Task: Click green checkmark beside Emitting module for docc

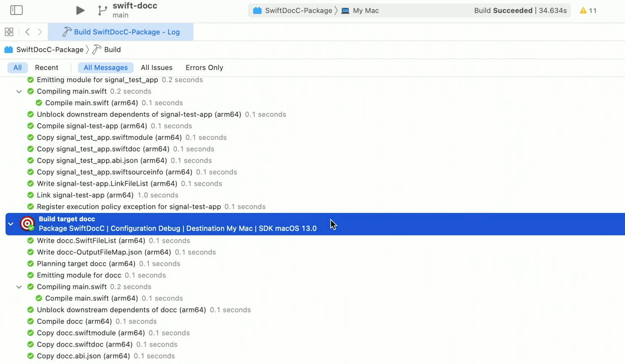Action: click(x=30, y=276)
